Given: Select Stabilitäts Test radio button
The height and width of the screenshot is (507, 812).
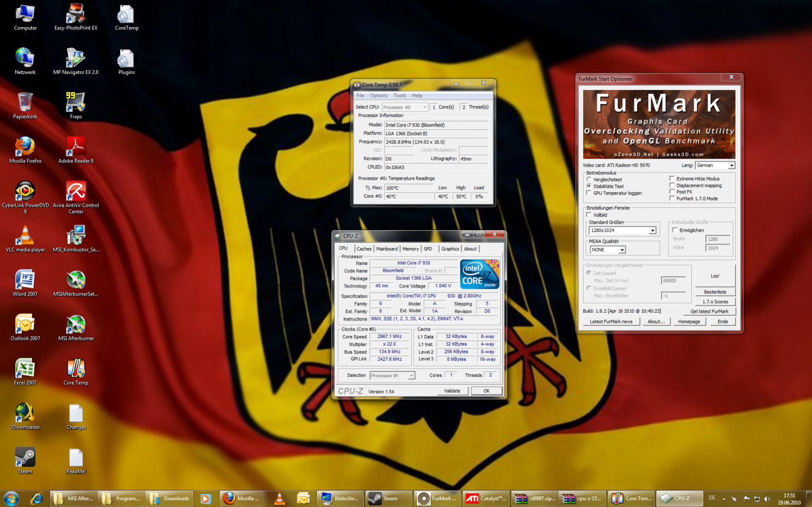Looking at the screenshot, I should point(589,186).
